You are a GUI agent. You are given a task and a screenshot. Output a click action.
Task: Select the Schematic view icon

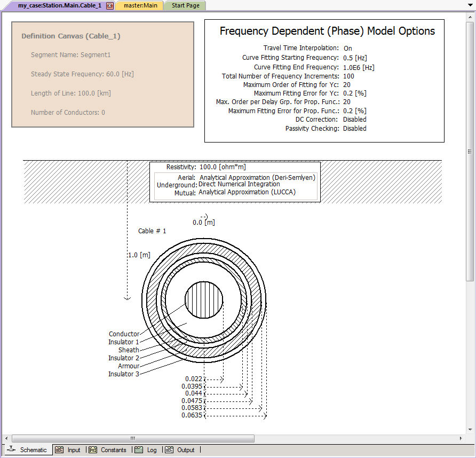pos(34,450)
